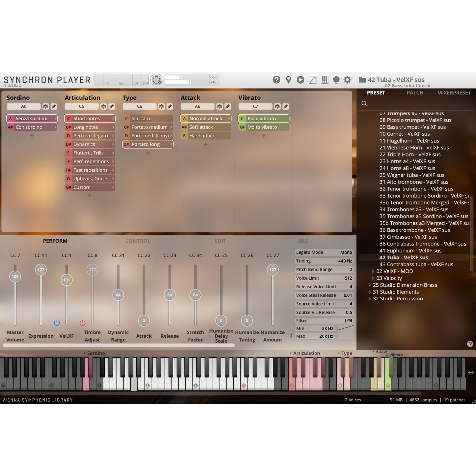The width and height of the screenshot is (476, 476).
Task: Click the Master Volume slider knob
Action: 15,277
